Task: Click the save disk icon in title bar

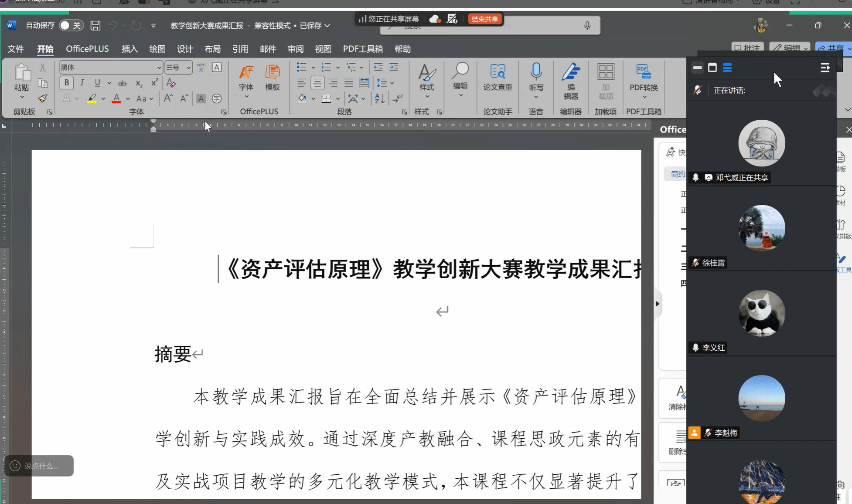Action: tap(95, 25)
